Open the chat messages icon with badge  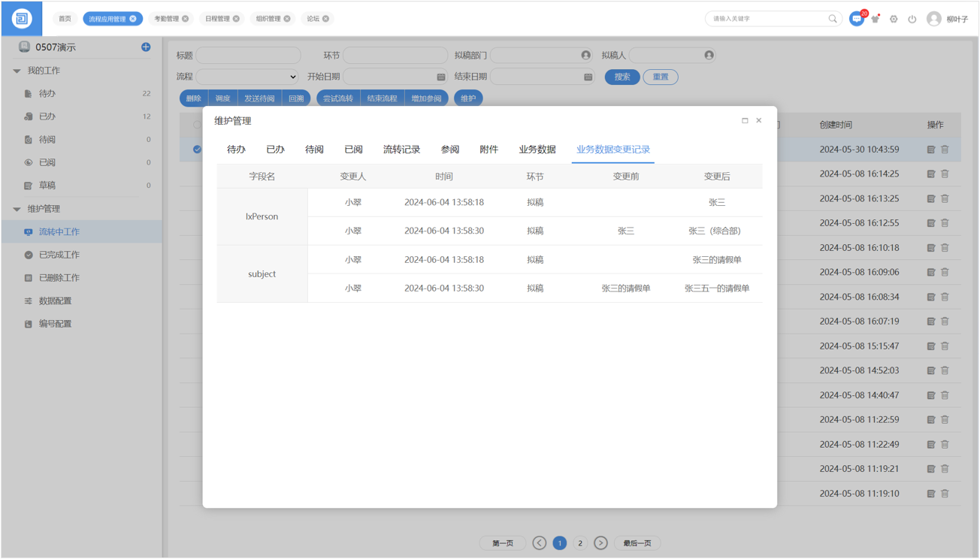click(856, 19)
